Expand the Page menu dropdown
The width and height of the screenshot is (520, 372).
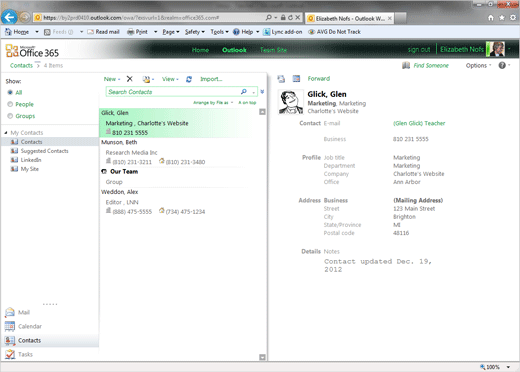coord(171,32)
